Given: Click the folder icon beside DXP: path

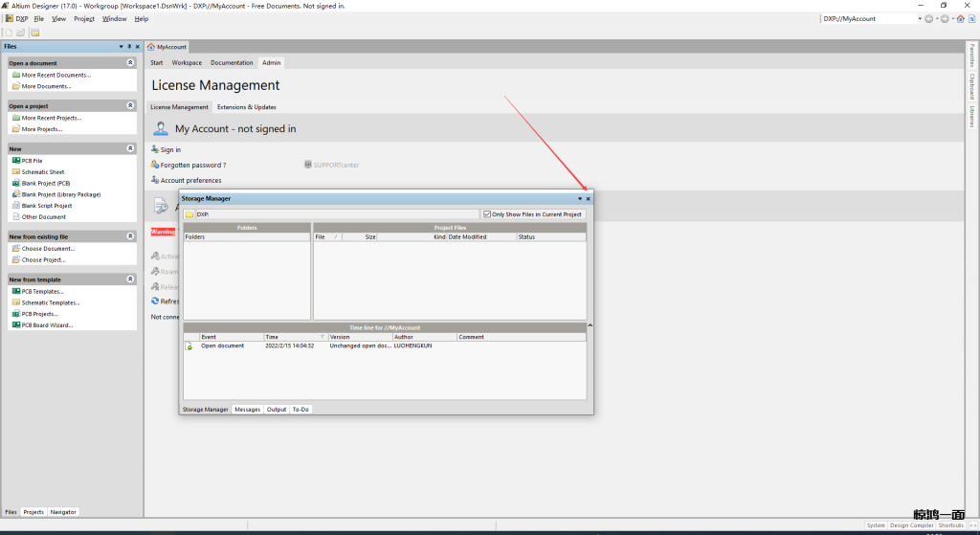Looking at the screenshot, I should click(189, 214).
